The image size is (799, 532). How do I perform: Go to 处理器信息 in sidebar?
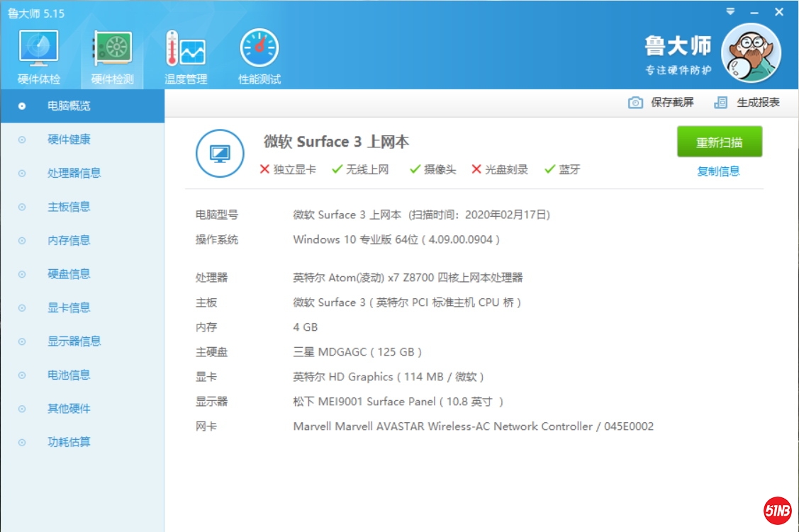pos(74,173)
